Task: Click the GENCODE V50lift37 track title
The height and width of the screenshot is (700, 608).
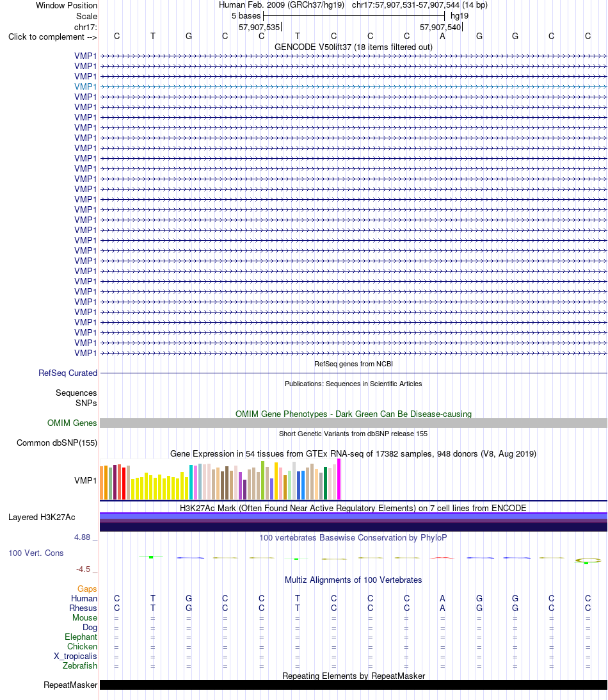Action: click(353, 47)
